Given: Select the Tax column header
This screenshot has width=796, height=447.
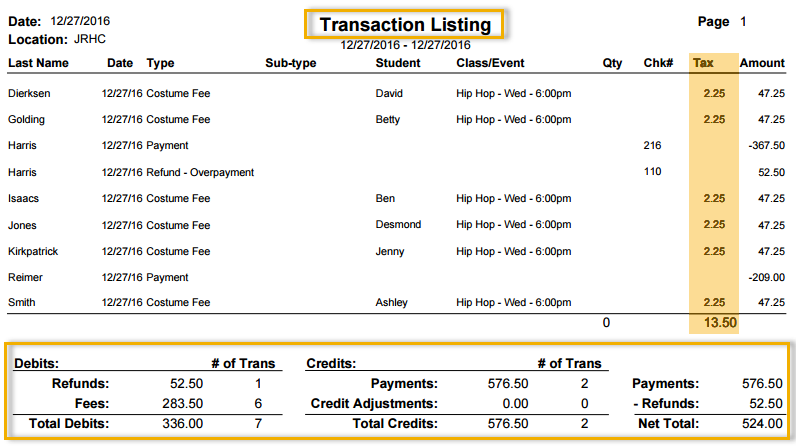Looking at the screenshot, I should pyautogui.click(x=703, y=63).
